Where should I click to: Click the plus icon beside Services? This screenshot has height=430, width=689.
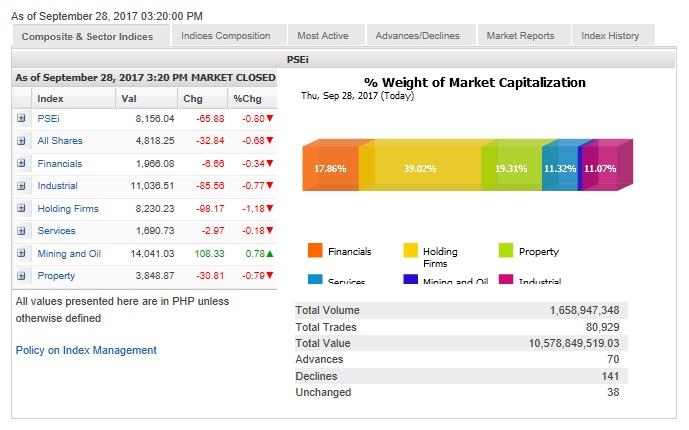pos(22,230)
